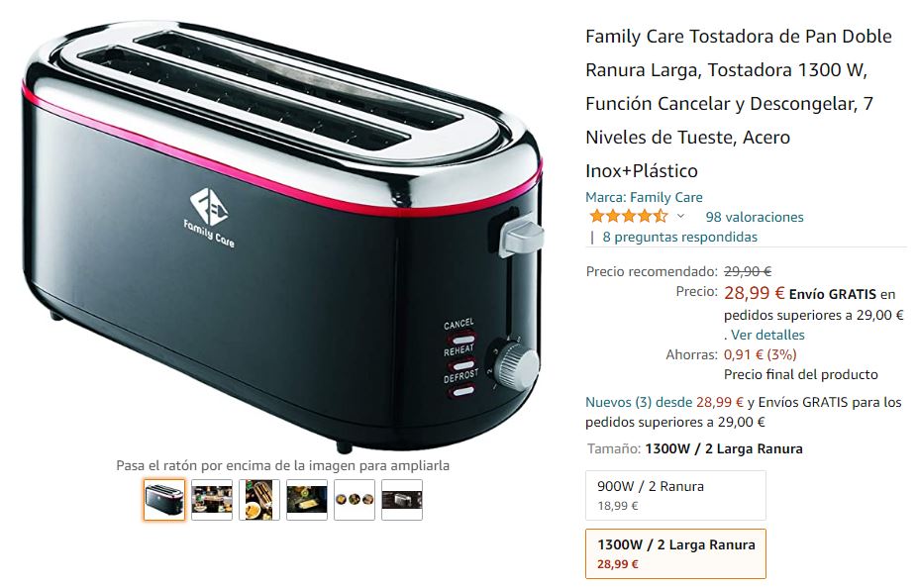Click the product title text
The width and height of the screenshot is (918, 588).
pos(739,104)
